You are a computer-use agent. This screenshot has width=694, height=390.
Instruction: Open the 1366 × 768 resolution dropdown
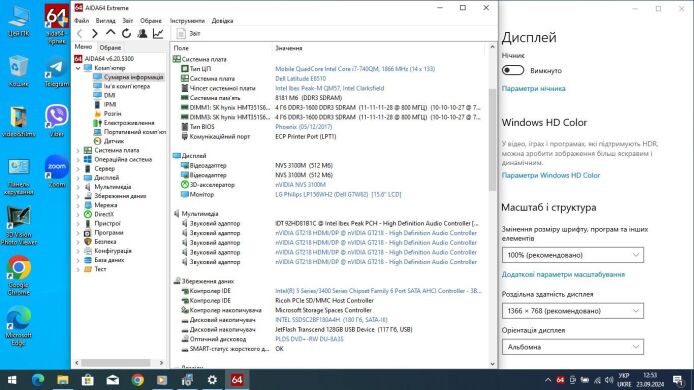click(573, 311)
